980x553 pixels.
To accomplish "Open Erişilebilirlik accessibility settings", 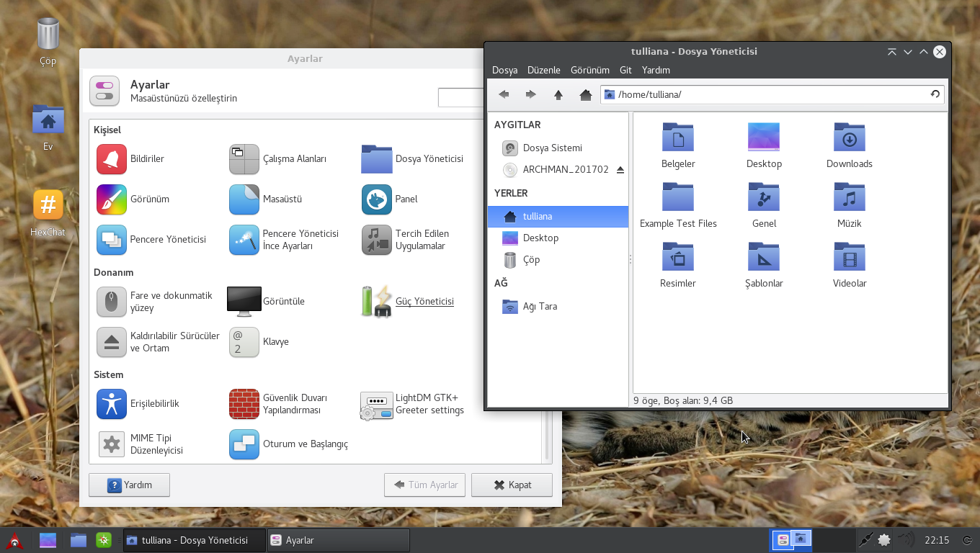I will [x=138, y=404].
